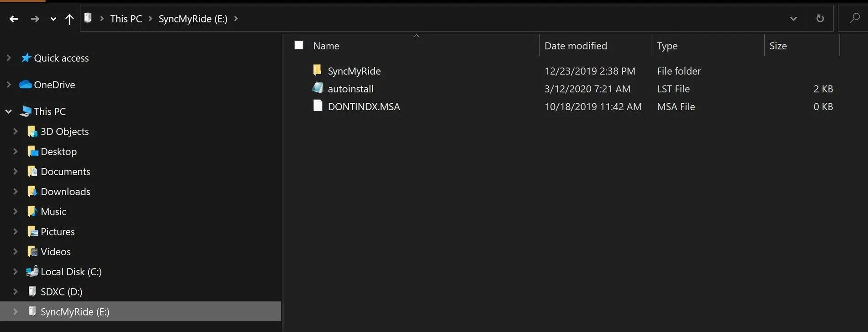The image size is (868, 332).
Task: Expand SDXC (D:) tree node
Action: (x=15, y=292)
